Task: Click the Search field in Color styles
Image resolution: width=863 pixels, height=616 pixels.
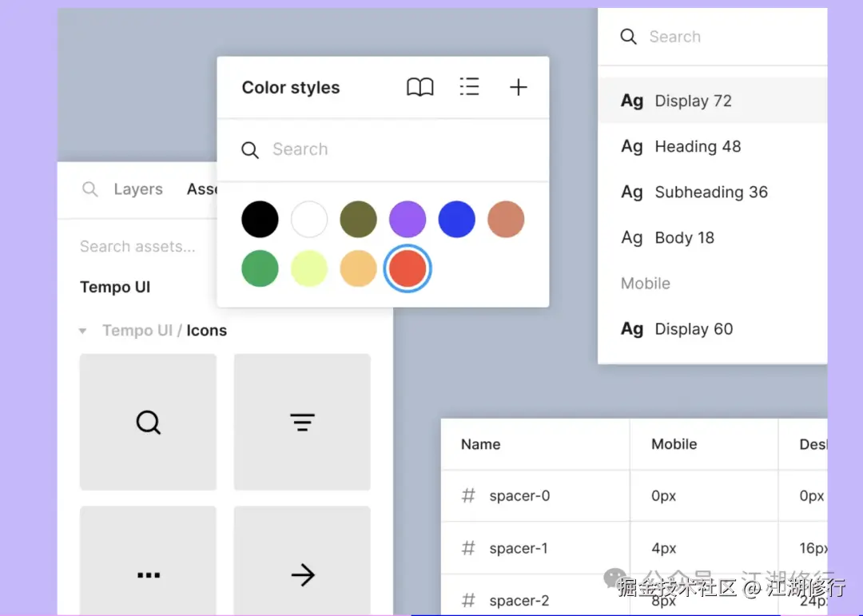Action: click(x=383, y=149)
